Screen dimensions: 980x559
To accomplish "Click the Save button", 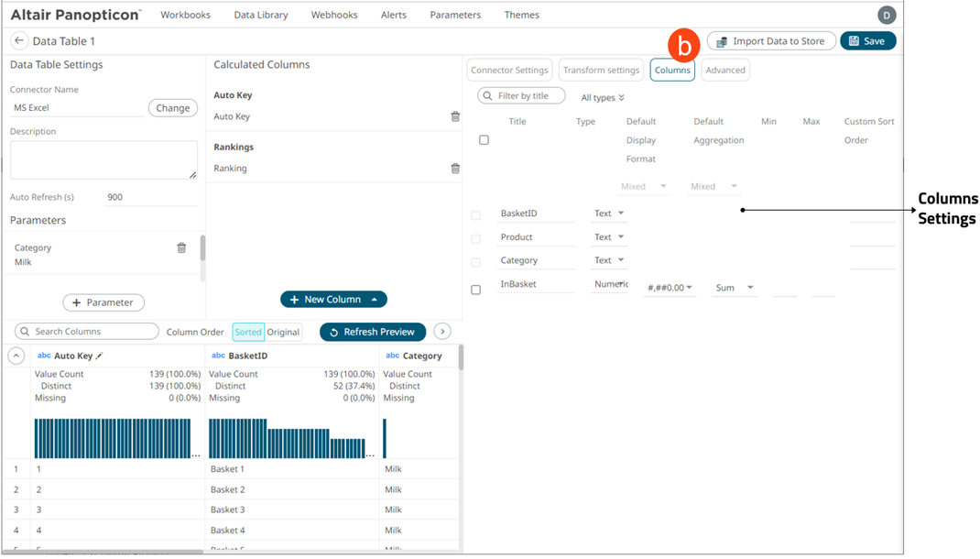I will click(867, 41).
